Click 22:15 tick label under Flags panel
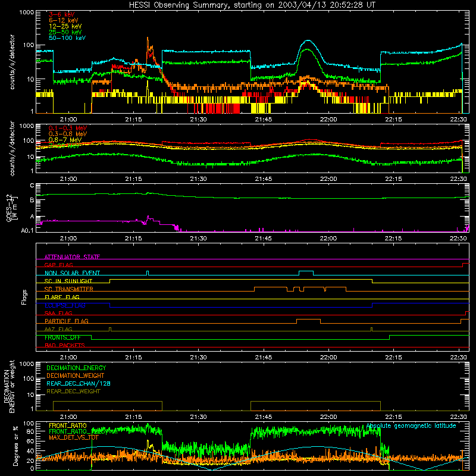 393,358
